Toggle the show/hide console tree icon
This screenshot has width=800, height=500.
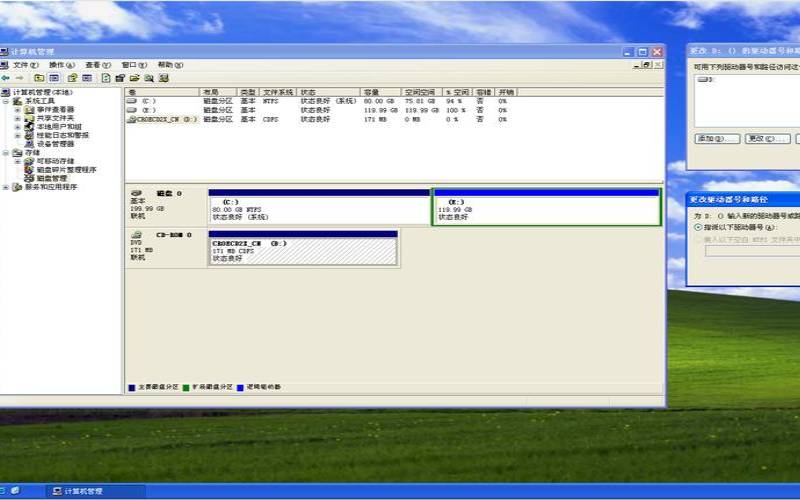pyautogui.click(x=54, y=78)
